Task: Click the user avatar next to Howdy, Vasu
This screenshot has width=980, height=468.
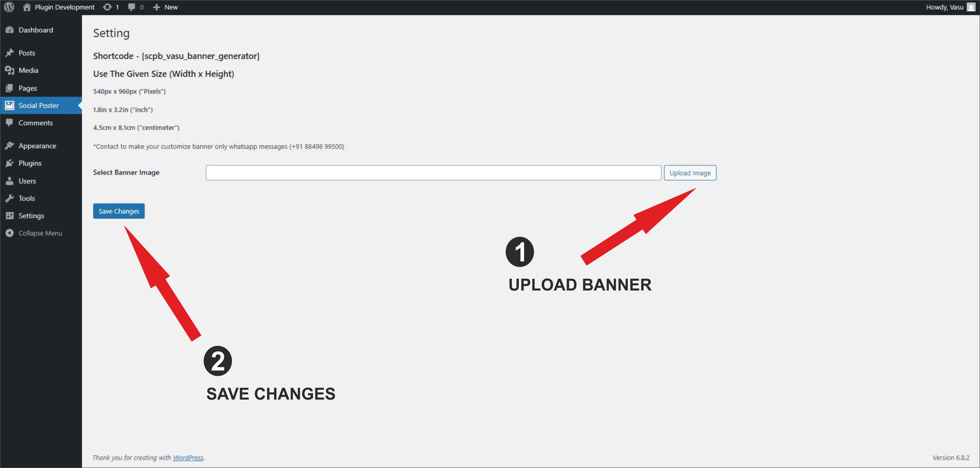Action: [971, 7]
